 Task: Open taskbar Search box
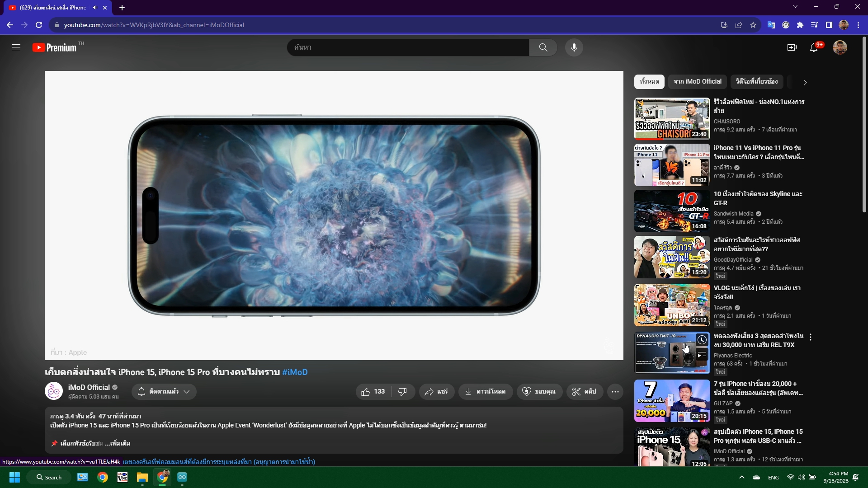click(x=49, y=477)
